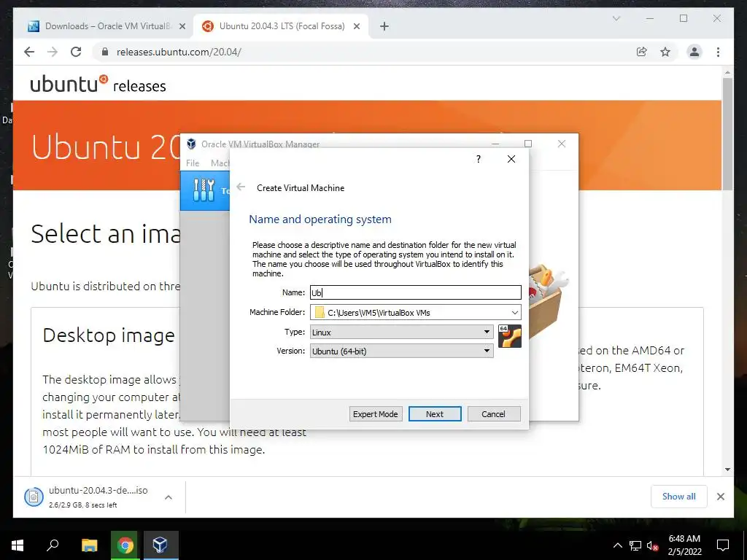The width and height of the screenshot is (747, 560).
Task: Click the ubuntu releases logo
Action: [98, 83]
